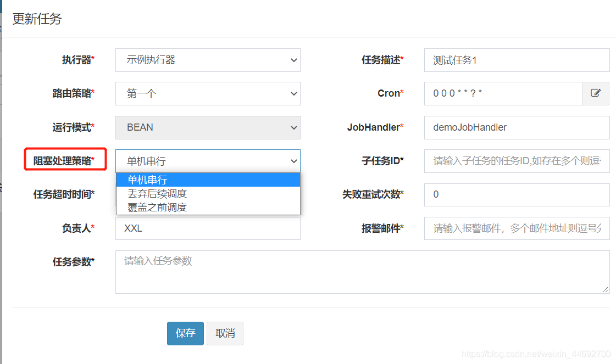This screenshot has width=616, height=364.
Task: Click the 任务超时时间 label
Action: coord(64,194)
